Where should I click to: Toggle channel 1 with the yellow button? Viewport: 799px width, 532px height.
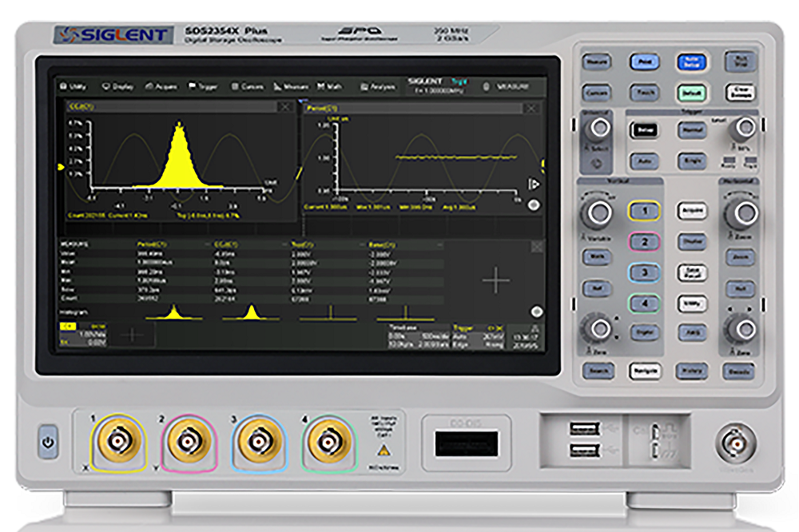644,211
